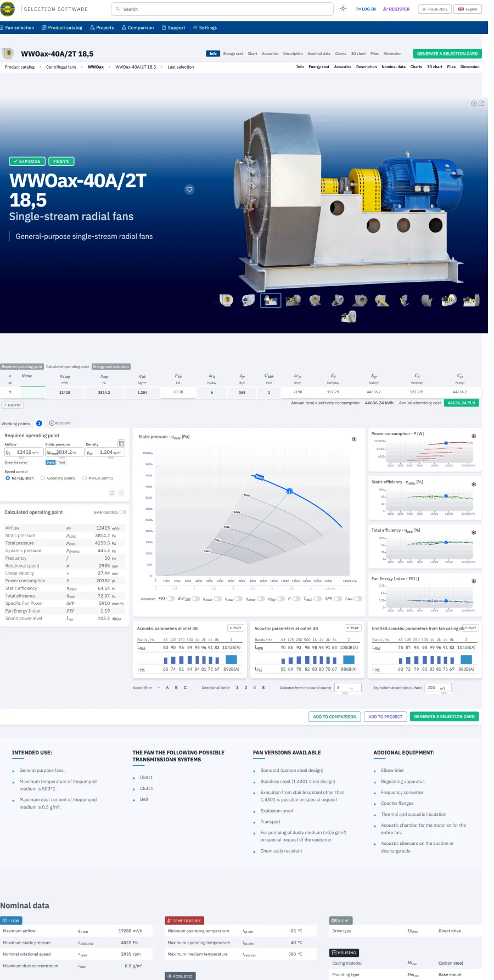Click Add to Project button
Viewport: 494px width, 980px height.
coord(385,716)
